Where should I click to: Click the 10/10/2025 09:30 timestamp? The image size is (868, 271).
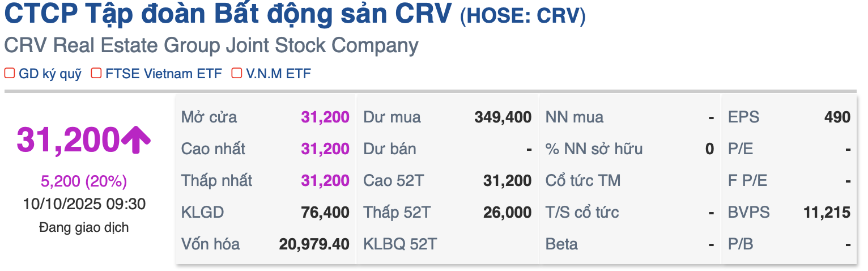[x=84, y=204]
